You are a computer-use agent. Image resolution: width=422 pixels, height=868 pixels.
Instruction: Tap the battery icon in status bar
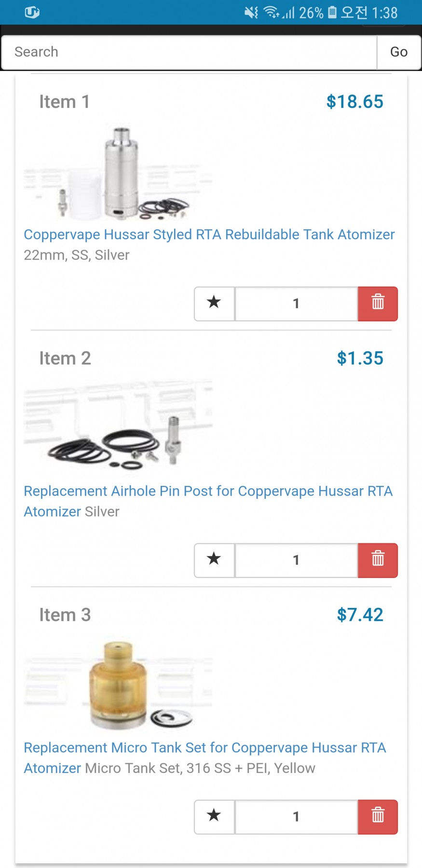pyautogui.click(x=332, y=12)
